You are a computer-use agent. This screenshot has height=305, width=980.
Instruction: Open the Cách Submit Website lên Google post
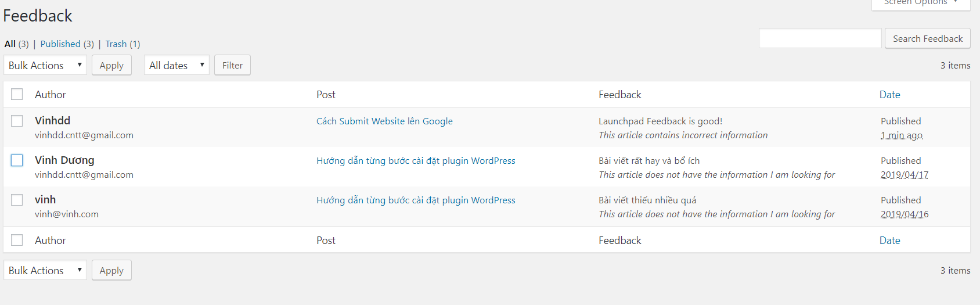click(x=384, y=121)
